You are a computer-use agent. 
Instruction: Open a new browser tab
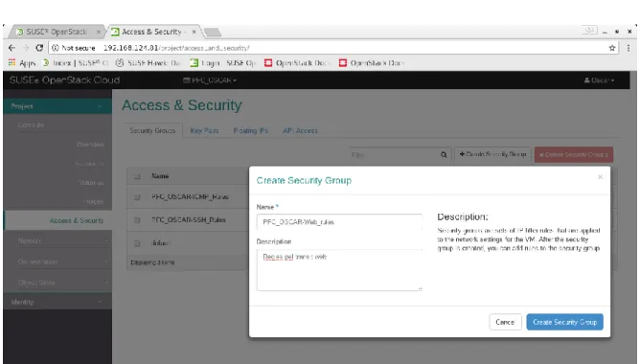coord(213,32)
